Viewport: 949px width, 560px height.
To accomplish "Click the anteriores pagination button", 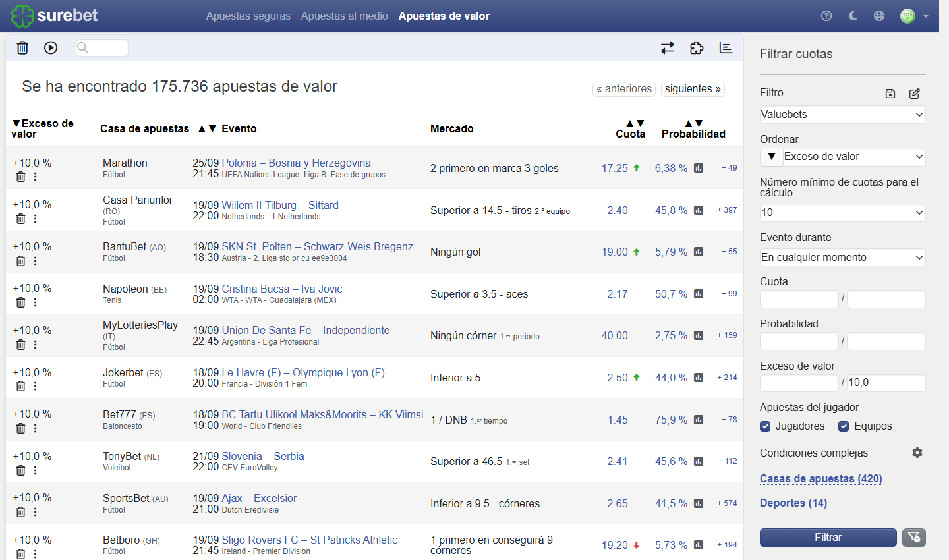I will click(x=624, y=89).
